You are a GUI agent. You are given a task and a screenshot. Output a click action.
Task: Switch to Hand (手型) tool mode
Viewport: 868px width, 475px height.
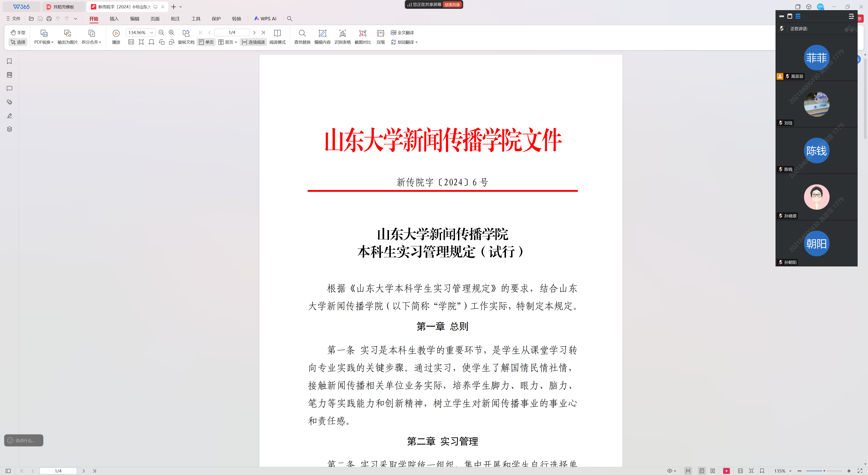[18, 32]
